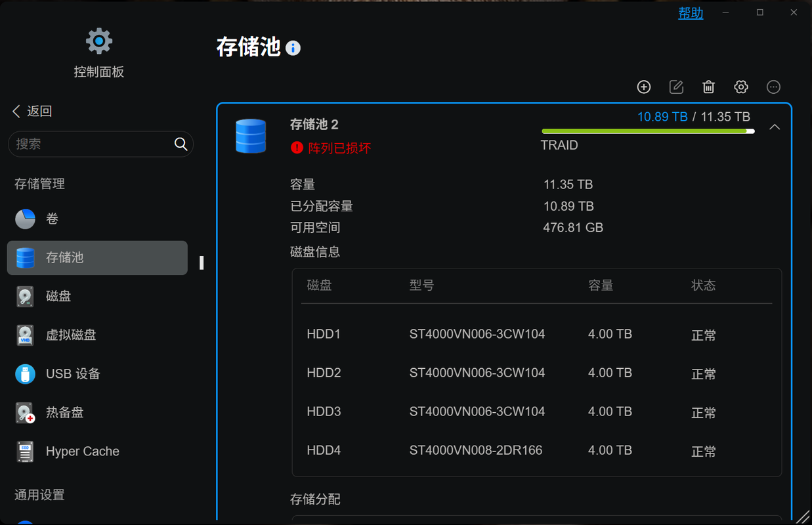812x525 pixels.
Task: Click the storage pool usage progress bar
Action: (x=648, y=131)
